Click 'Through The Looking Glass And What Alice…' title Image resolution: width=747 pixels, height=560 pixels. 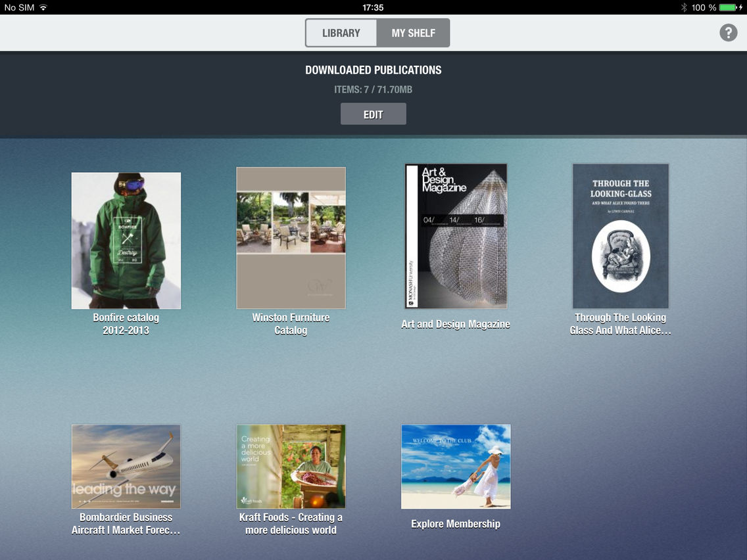tap(620, 324)
